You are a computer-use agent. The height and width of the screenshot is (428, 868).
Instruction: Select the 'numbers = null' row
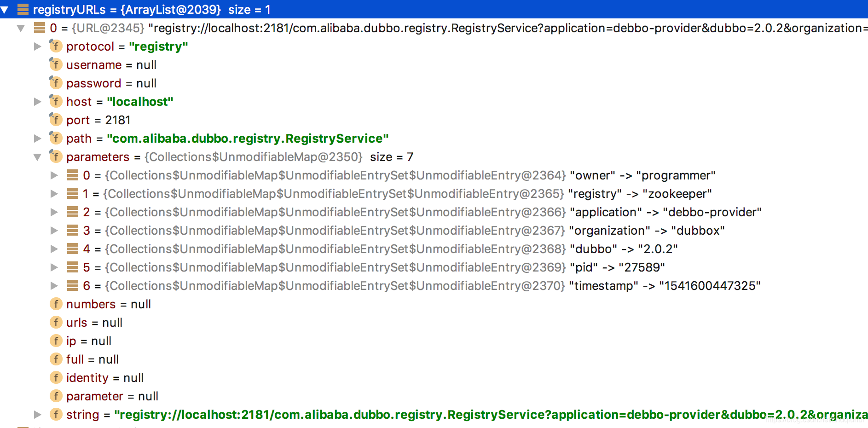point(109,304)
